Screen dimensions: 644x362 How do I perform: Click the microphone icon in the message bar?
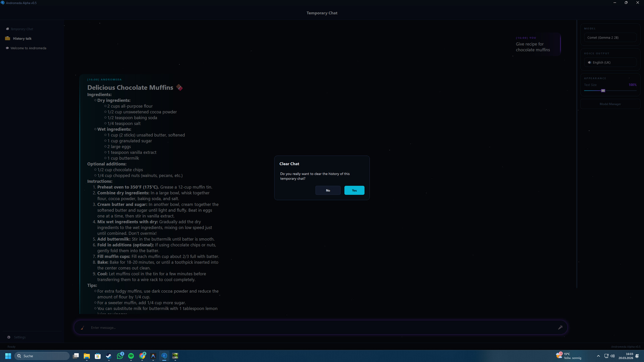pyautogui.click(x=560, y=327)
